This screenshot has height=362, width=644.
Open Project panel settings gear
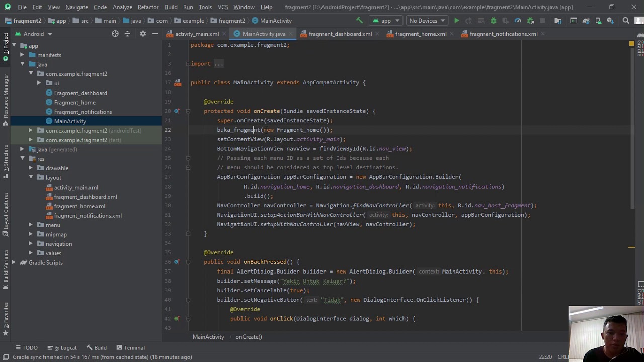coord(143,34)
